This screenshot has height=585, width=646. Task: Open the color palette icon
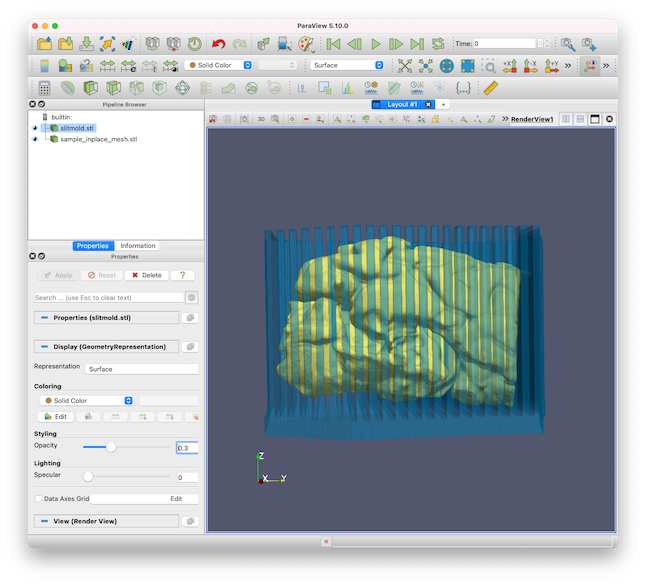point(306,44)
